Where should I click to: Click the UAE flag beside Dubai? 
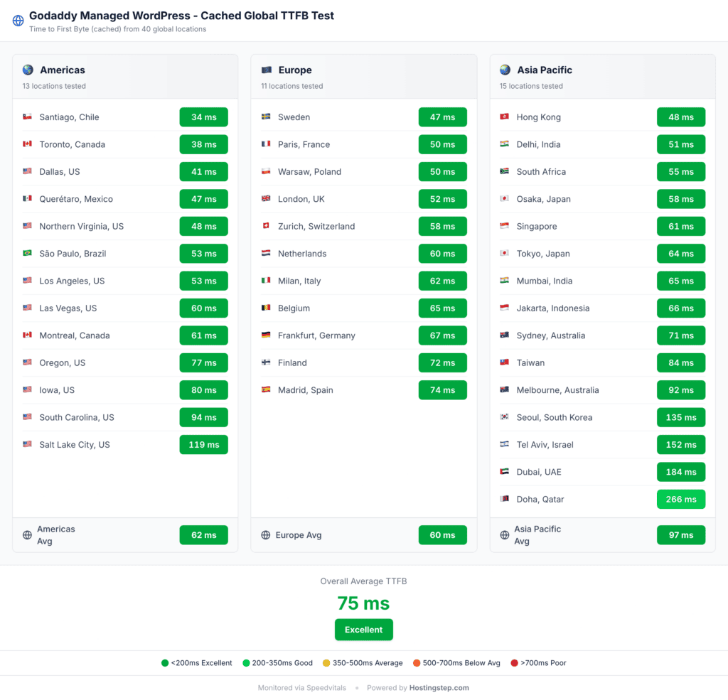(505, 471)
